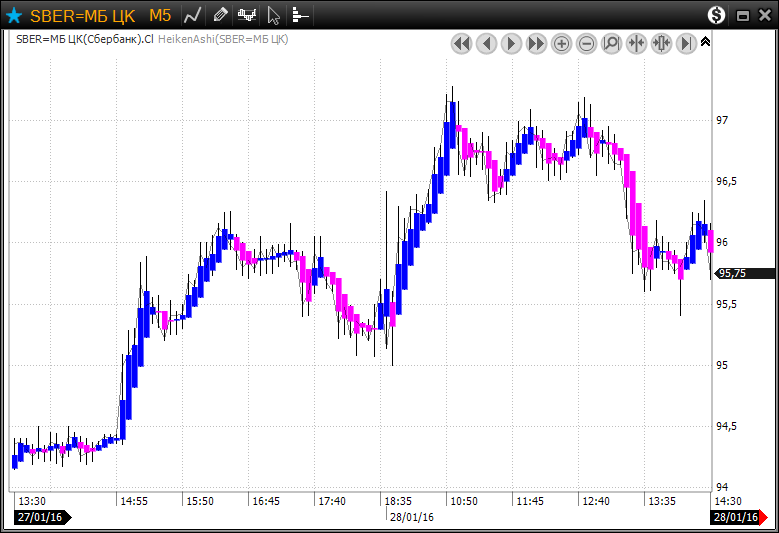Open the volume profile histogram icon
This screenshot has height=533, width=779.
[300, 15]
